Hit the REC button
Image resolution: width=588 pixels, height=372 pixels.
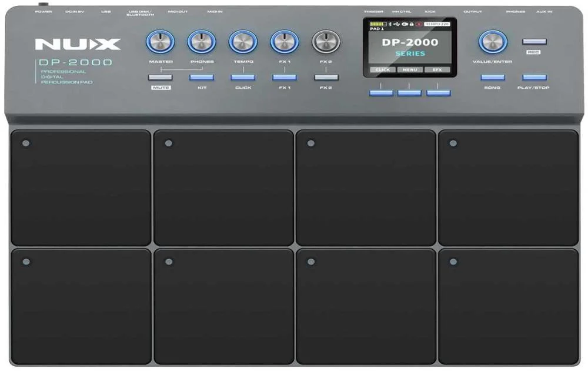(x=534, y=42)
